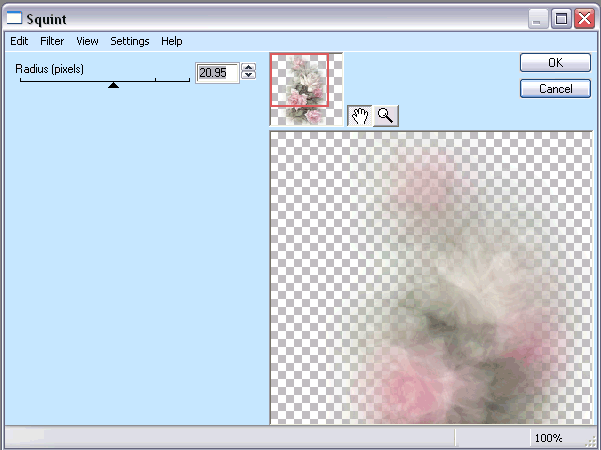The width and height of the screenshot is (601, 450).
Task: Open the Settings menu
Action: point(130,41)
